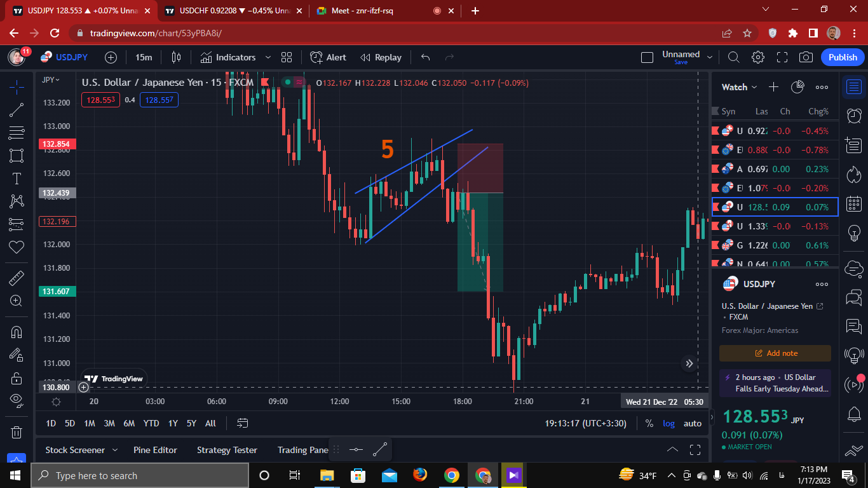868x488 pixels.
Task: Open the Fib retracement tool
Action: (x=17, y=133)
